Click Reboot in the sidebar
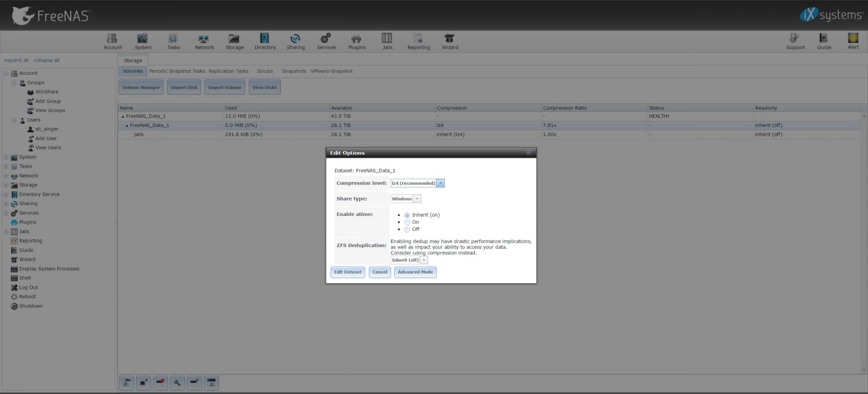868x394 pixels. tap(27, 296)
